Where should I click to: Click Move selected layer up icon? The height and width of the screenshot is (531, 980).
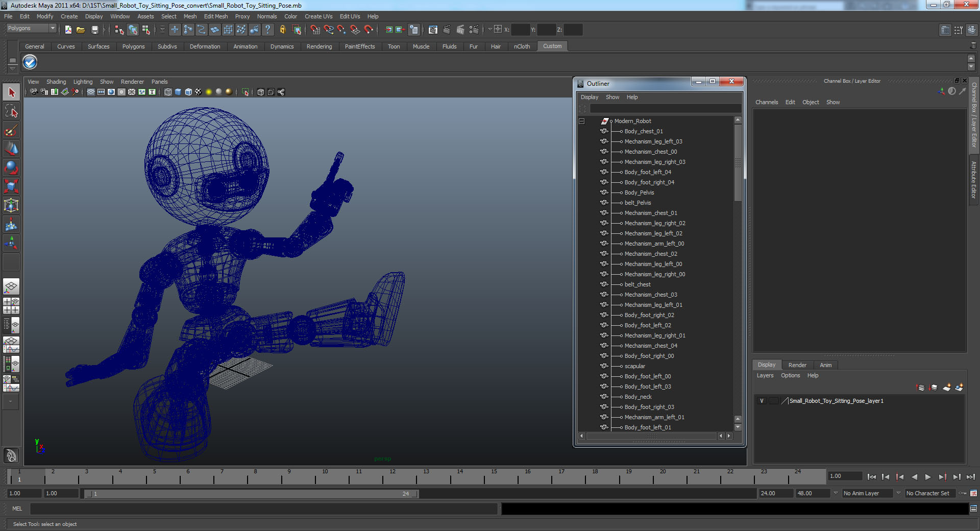[x=921, y=388]
